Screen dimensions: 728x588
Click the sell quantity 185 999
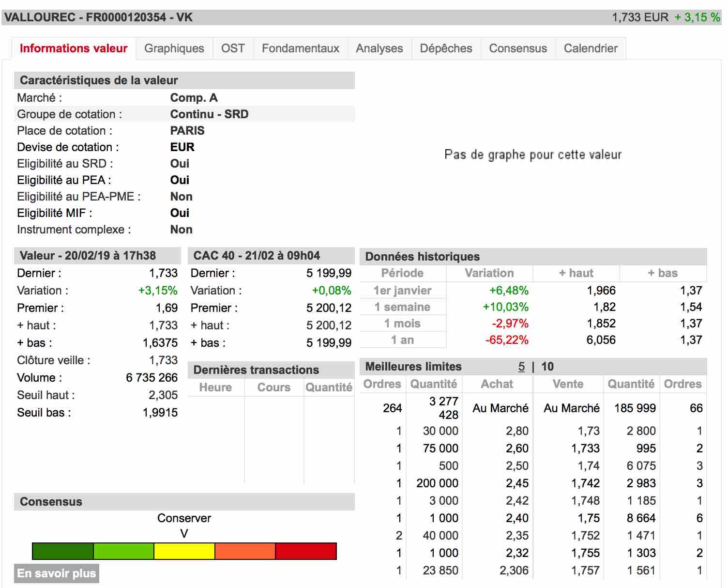tap(635, 408)
